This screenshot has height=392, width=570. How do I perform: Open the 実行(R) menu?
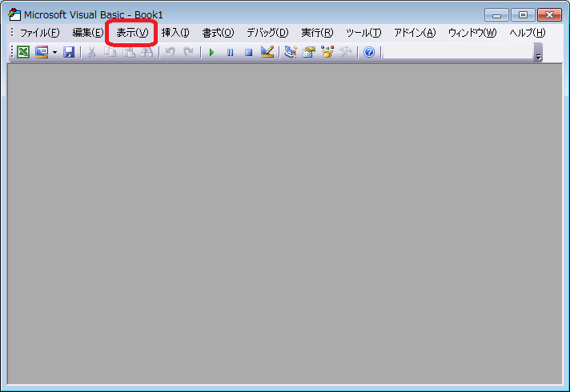317,33
